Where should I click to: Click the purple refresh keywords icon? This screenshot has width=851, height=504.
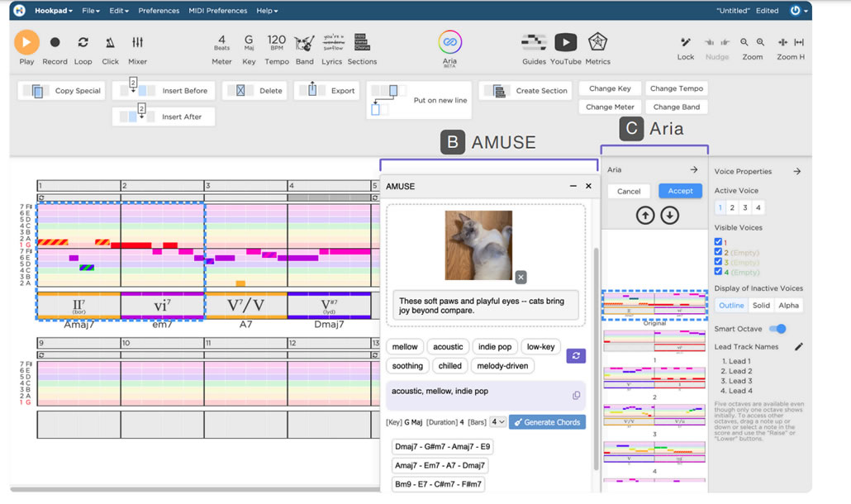pyautogui.click(x=576, y=355)
